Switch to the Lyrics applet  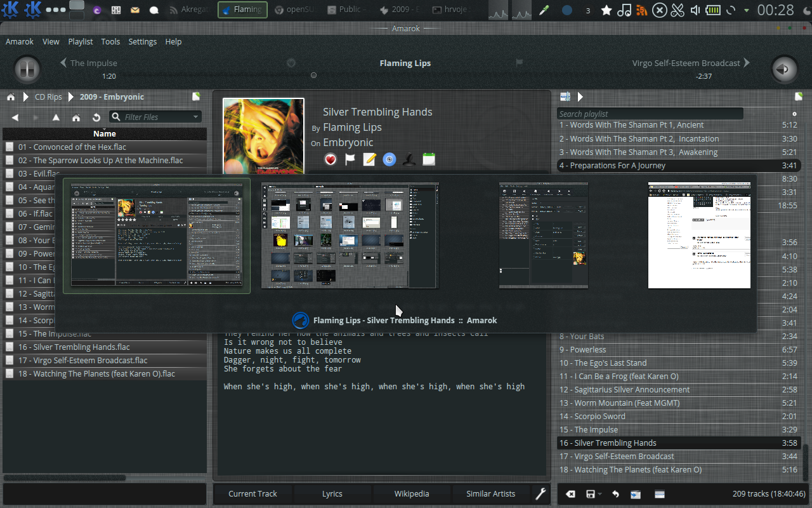[332, 493]
